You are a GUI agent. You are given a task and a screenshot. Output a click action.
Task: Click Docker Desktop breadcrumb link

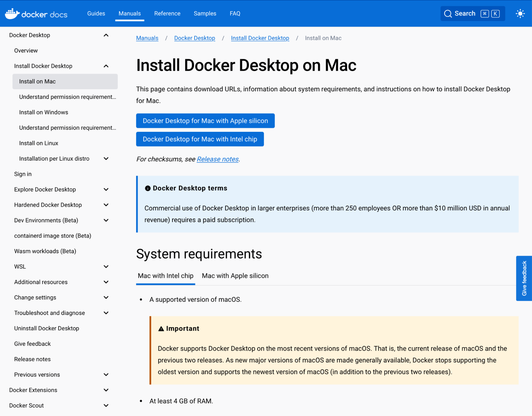pyautogui.click(x=195, y=38)
